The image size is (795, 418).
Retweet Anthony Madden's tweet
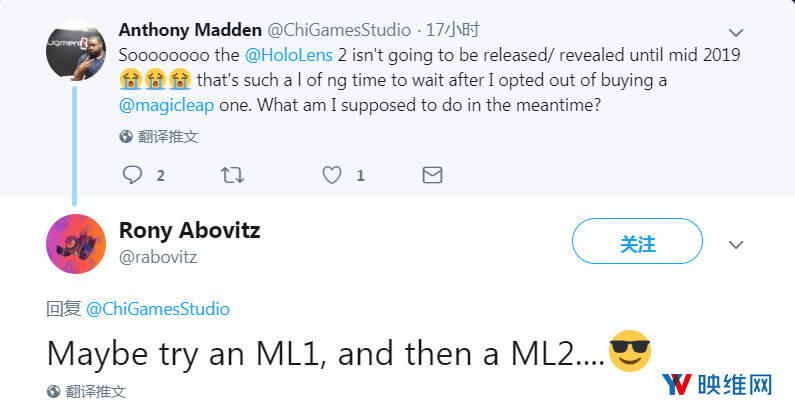click(x=232, y=175)
